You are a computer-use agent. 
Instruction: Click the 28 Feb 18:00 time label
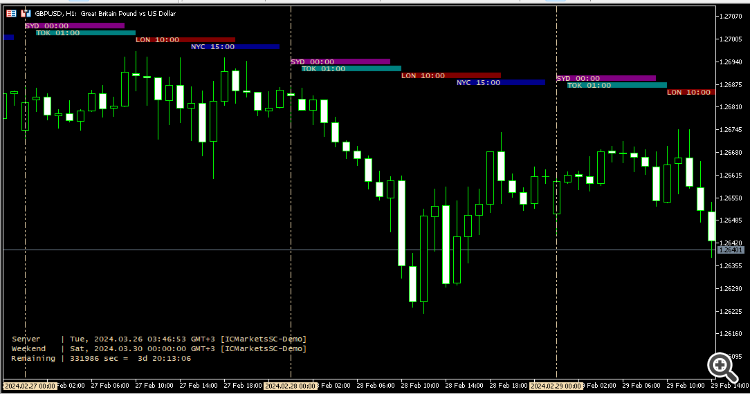pos(508,385)
